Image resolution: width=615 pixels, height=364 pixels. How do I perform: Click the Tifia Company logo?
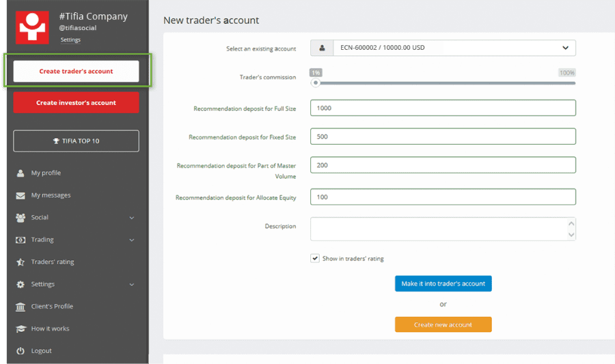[32, 27]
